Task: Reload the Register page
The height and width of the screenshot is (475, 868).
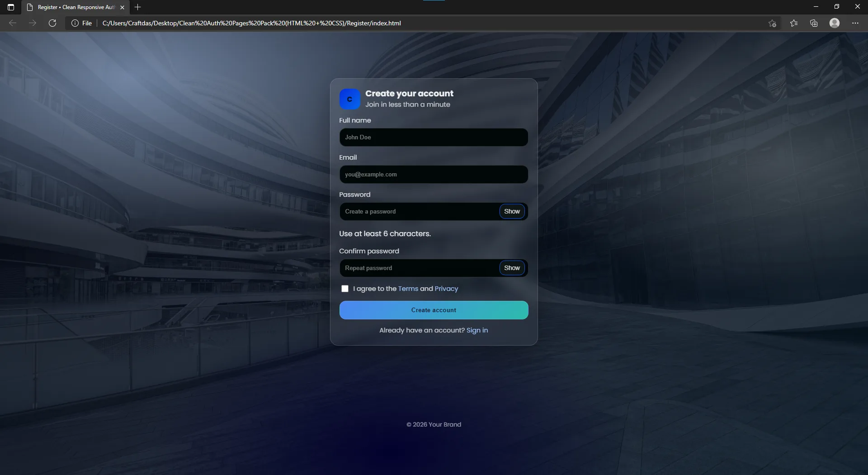Action: pyautogui.click(x=52, y=23)
